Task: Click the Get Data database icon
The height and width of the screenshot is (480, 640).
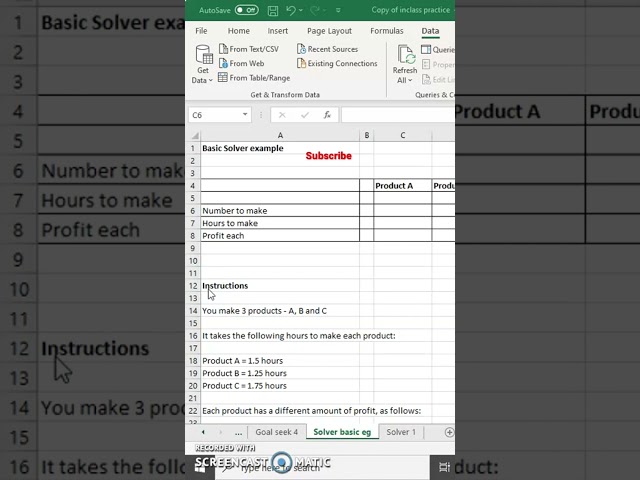Action: [203, 55]
